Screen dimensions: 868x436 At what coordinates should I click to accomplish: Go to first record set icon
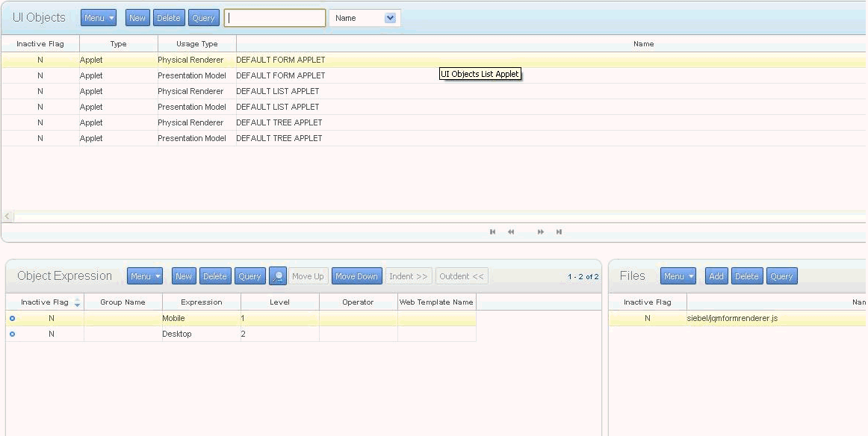[492, 232]
